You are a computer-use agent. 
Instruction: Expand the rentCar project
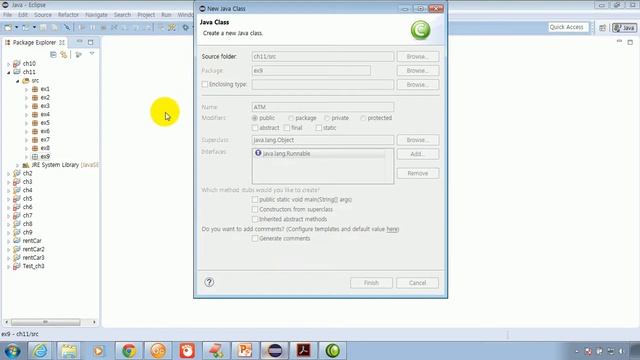pyautogui.click(x=9, y=241)
